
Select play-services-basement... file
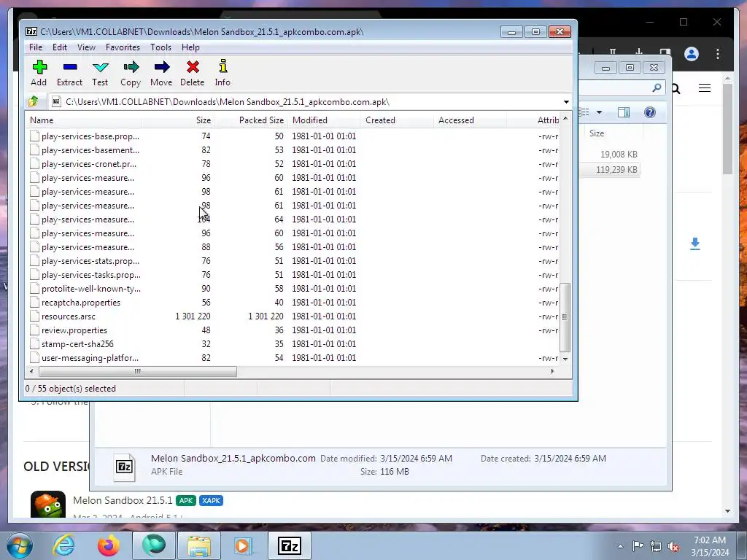90,150
